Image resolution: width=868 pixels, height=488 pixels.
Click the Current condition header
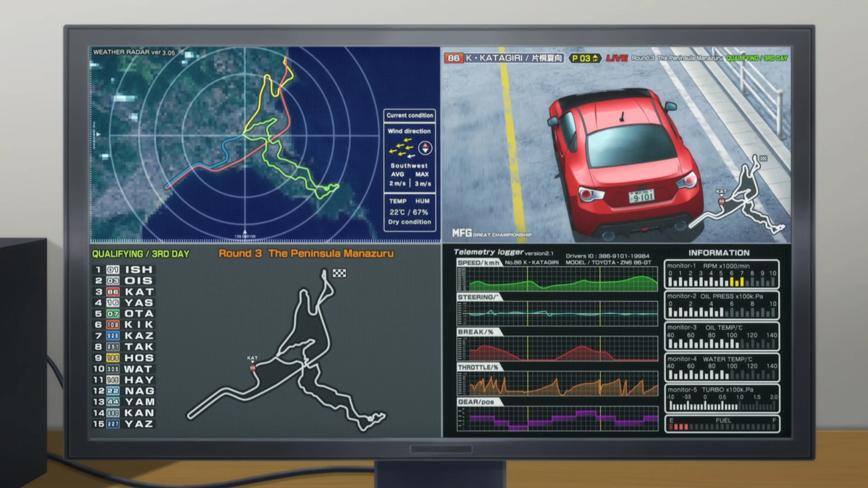coord(410,115)
